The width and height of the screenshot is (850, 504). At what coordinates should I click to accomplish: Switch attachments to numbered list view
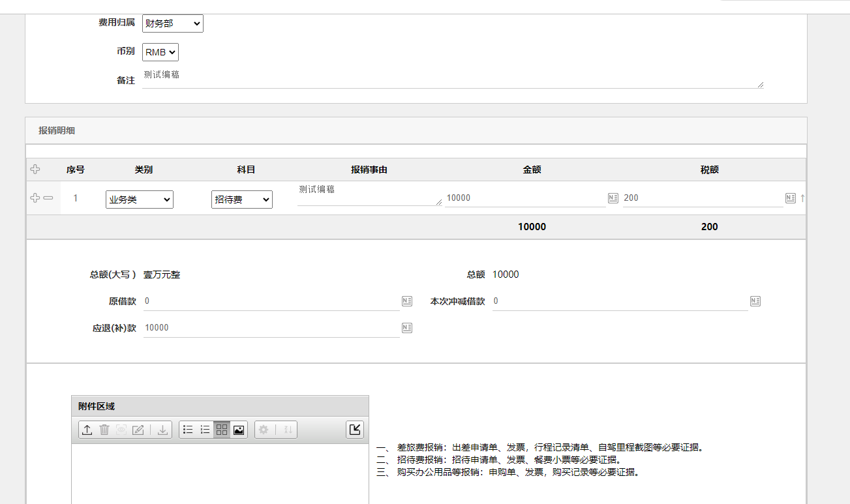pyautogui.click(x=205, y=430)
